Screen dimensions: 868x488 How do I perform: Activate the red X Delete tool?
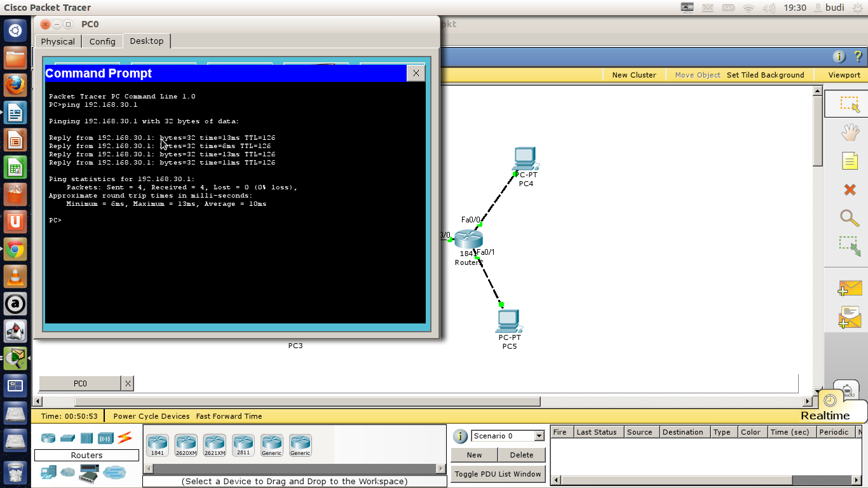(850, 189)
